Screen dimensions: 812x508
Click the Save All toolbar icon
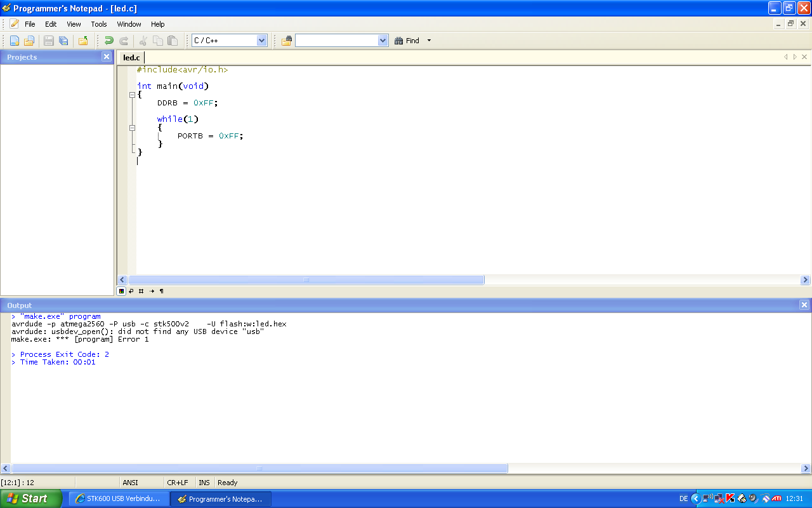pos(63,41)
